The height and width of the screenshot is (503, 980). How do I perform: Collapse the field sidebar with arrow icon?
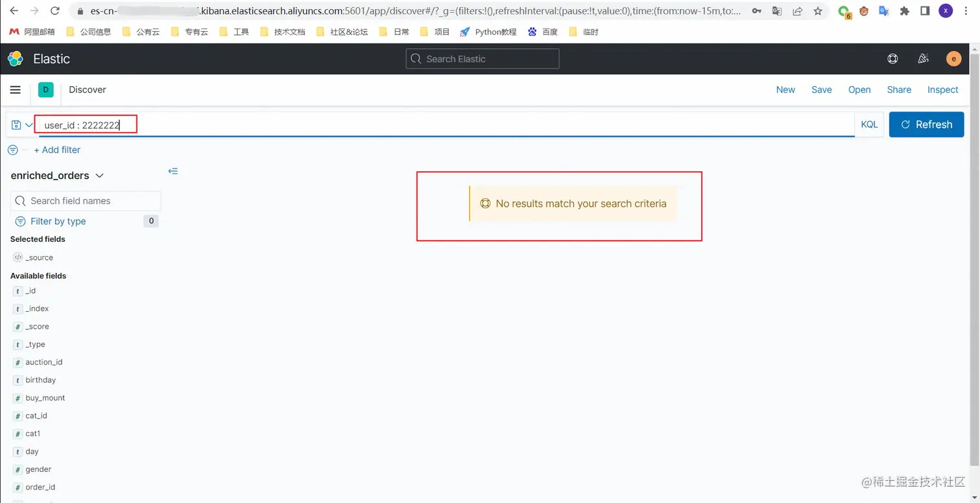(173, 171)
